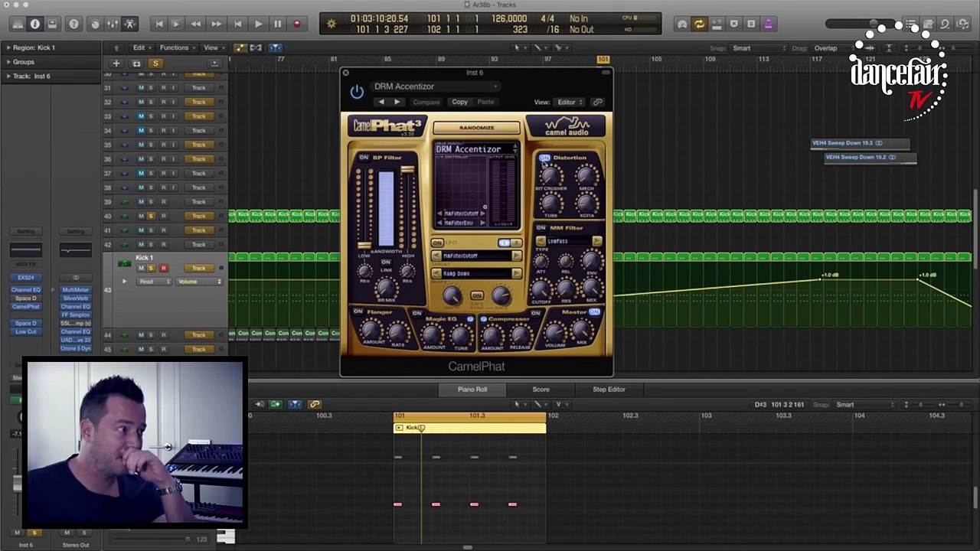Select the Score tab
This screenshot has height=551, width=980.
(x=541, y=390)
